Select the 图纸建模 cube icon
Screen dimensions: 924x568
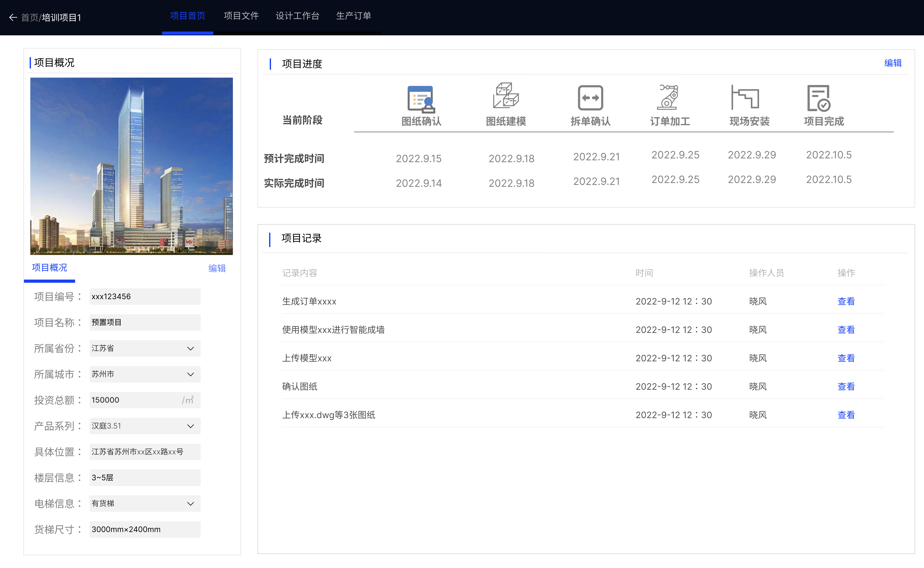[x=506, y=96]
